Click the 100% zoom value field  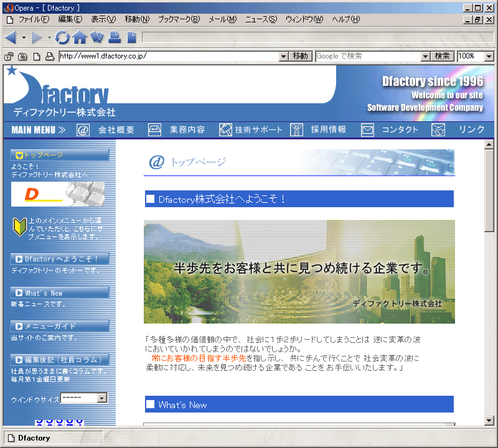(x=471, y=57)
